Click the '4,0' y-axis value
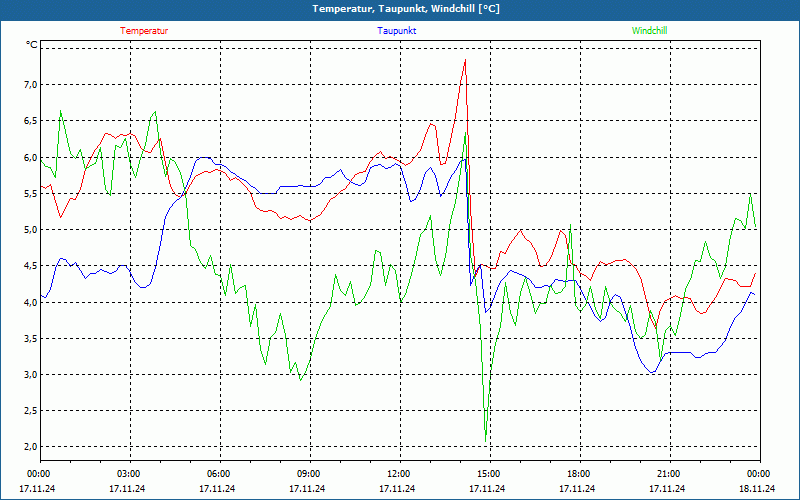Image resolution: width=800 pixels, height=500 pixels. pyautogui.click(x=32, y=302)
